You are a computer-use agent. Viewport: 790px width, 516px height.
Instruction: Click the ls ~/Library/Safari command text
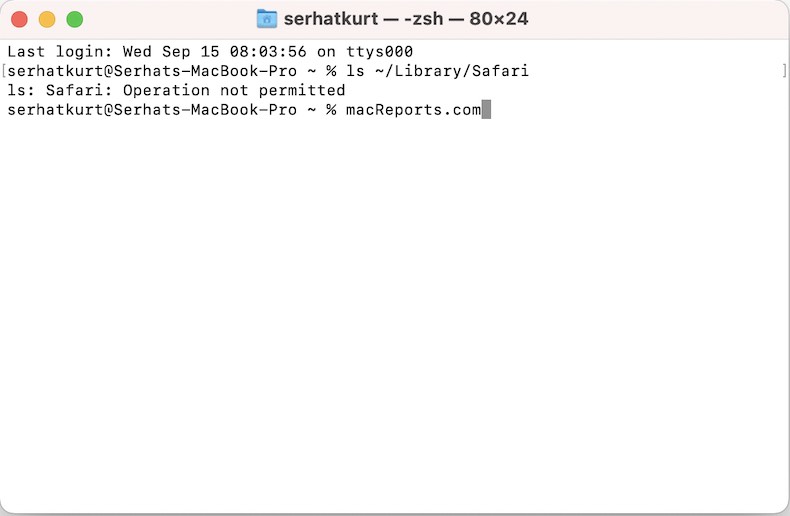click(x=437, y=71)
